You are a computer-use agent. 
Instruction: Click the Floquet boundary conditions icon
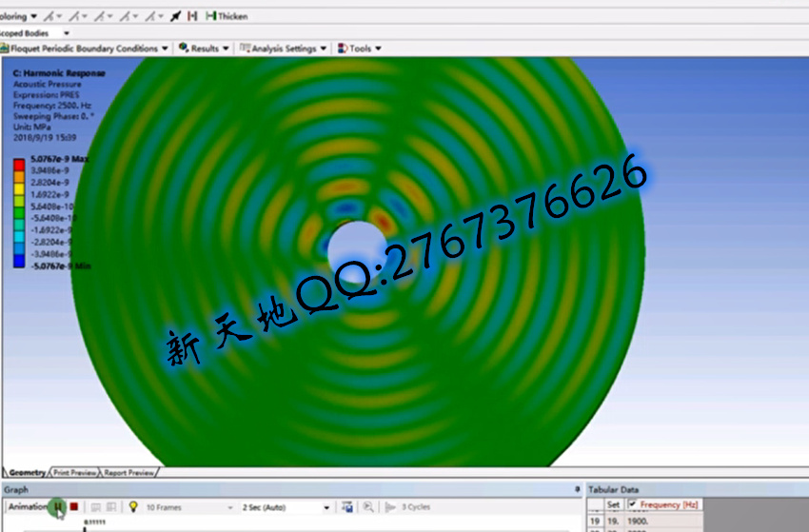tap(5, 49)
